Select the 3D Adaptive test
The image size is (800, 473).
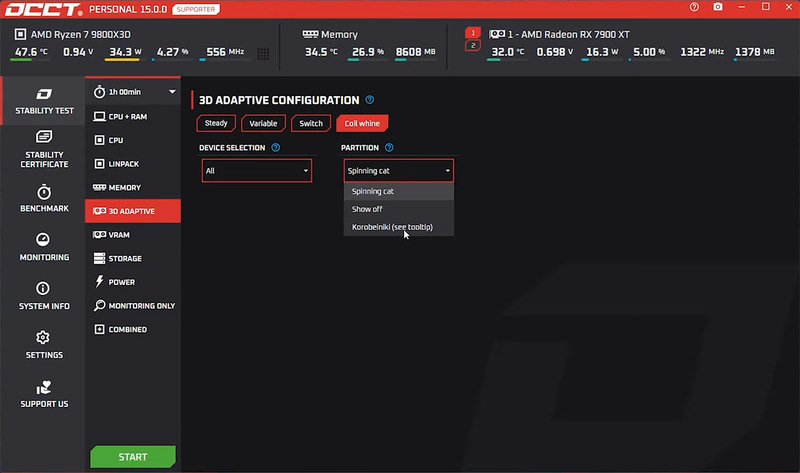click(x=133, y=211)
